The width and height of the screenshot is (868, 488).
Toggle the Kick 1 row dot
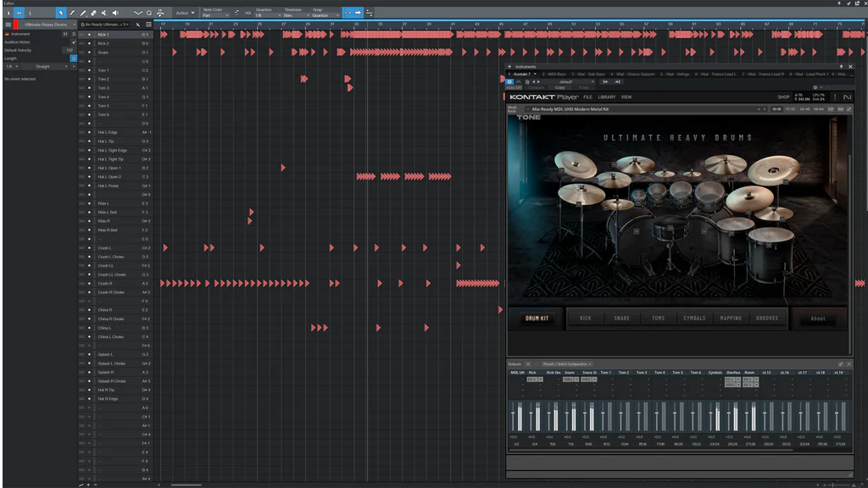(90, 34)
